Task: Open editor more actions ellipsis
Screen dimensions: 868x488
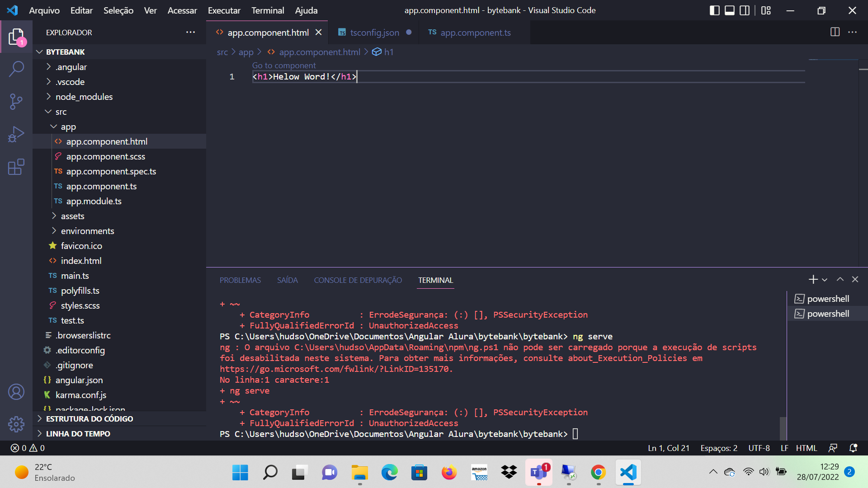Action: pos(852,32)
